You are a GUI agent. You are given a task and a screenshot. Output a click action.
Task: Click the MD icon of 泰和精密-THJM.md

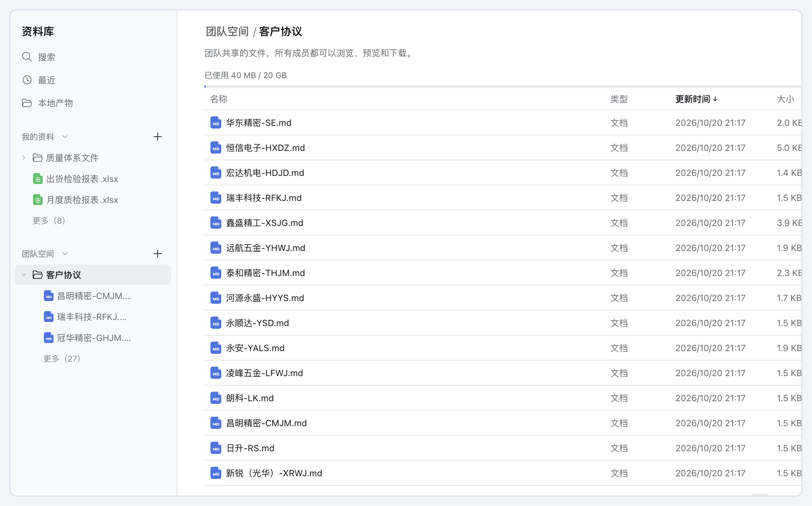coord(216,273)
